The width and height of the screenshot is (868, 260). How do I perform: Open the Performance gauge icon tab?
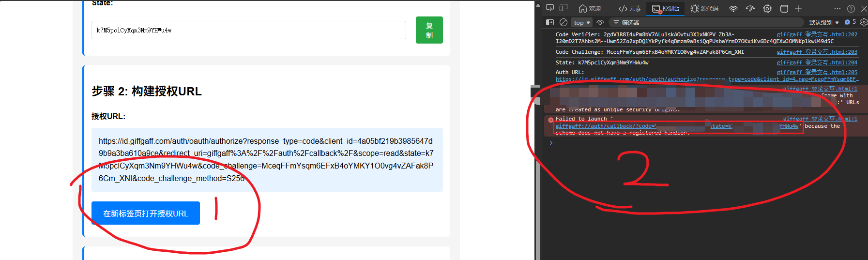coord(750,8)
